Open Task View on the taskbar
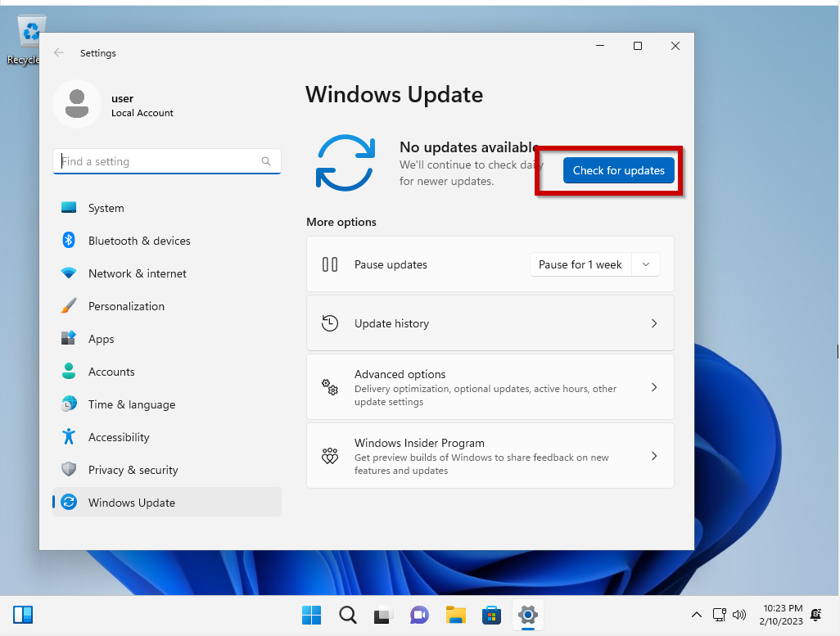Screen dimensions: 840x636 (383, 615)
